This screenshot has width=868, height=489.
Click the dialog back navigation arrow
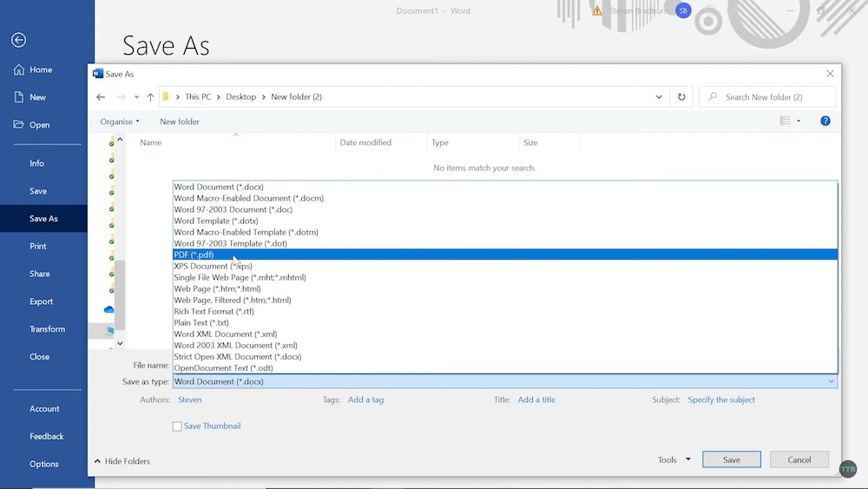100,97
